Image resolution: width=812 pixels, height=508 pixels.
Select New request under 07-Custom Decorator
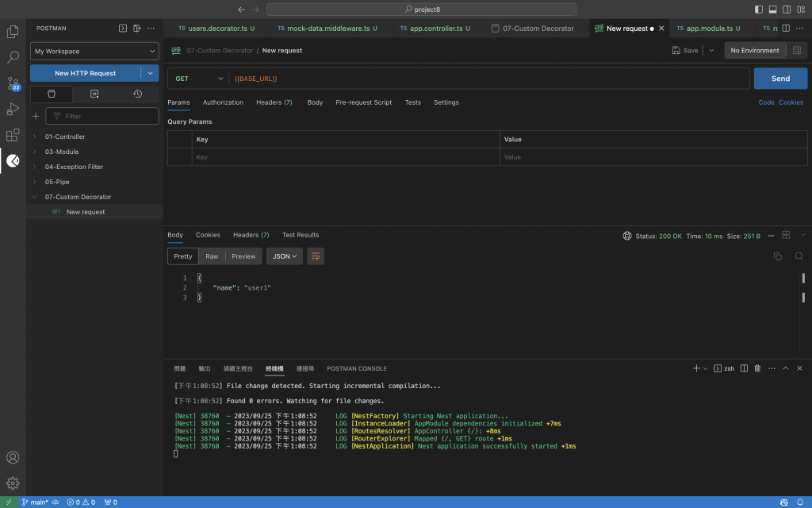click(x=86, y=212)
